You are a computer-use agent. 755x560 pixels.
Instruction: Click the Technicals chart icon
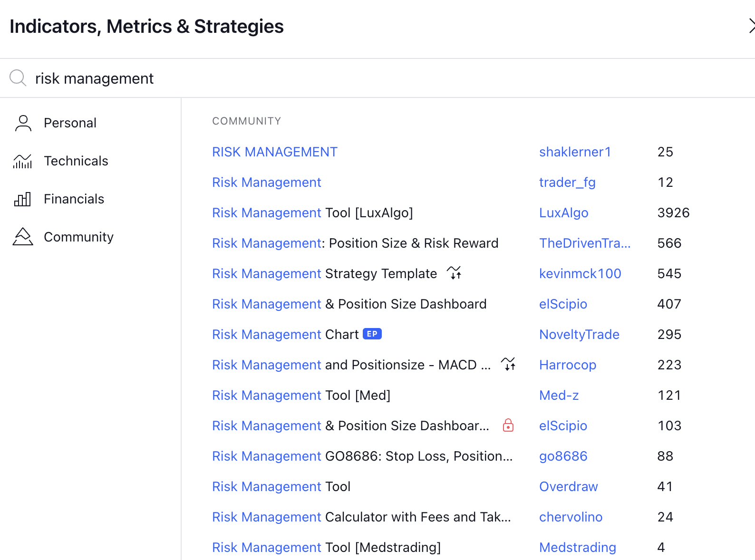[x=23, y=161]
